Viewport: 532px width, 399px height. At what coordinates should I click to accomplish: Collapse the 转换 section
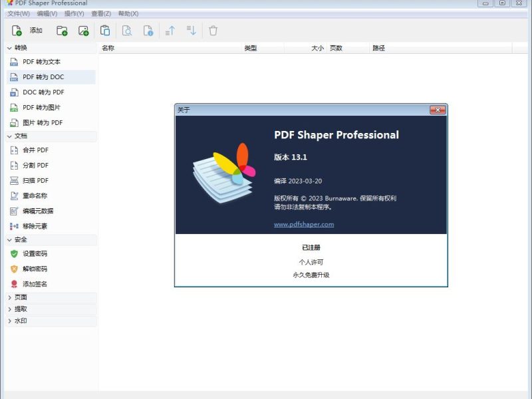[9, 48]
